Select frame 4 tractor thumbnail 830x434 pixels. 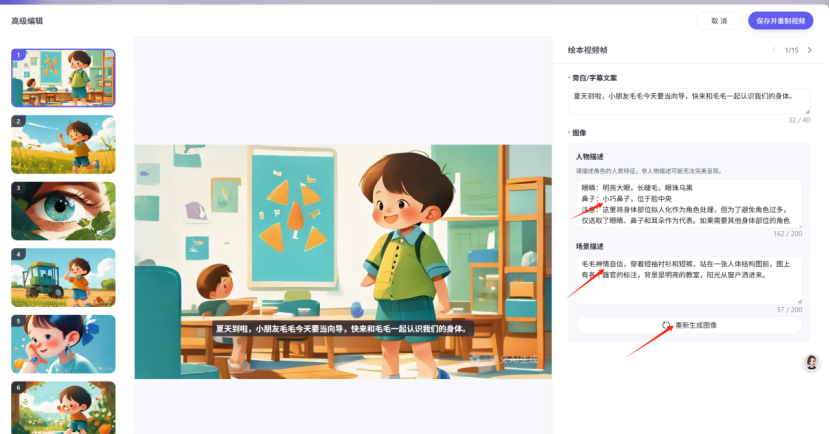64,277
